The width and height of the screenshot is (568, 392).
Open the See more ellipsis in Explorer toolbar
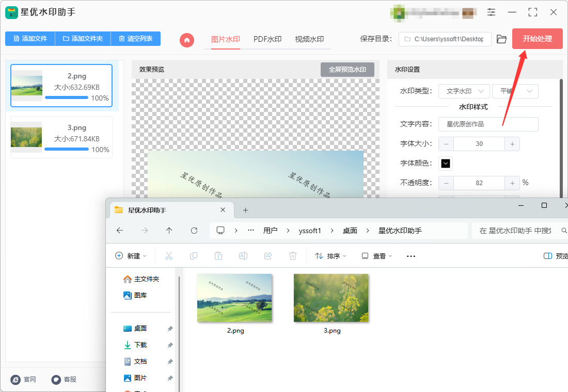(x=411, y=256)
